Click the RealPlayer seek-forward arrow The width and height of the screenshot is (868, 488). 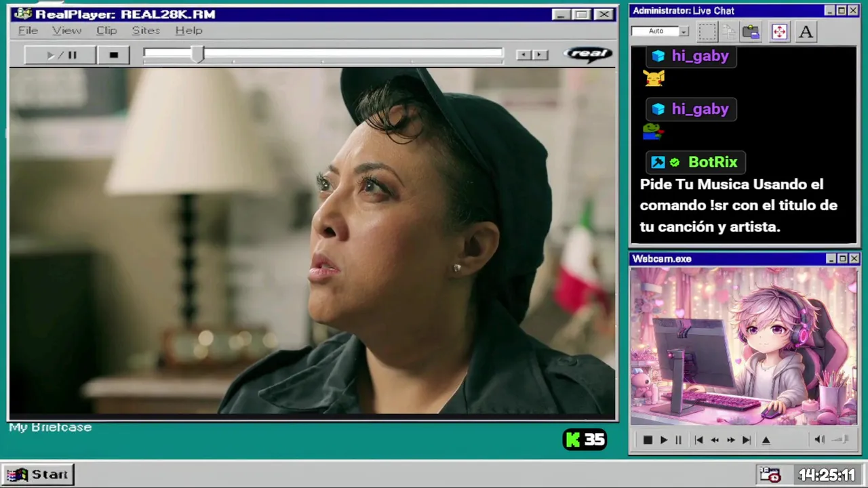540,55
